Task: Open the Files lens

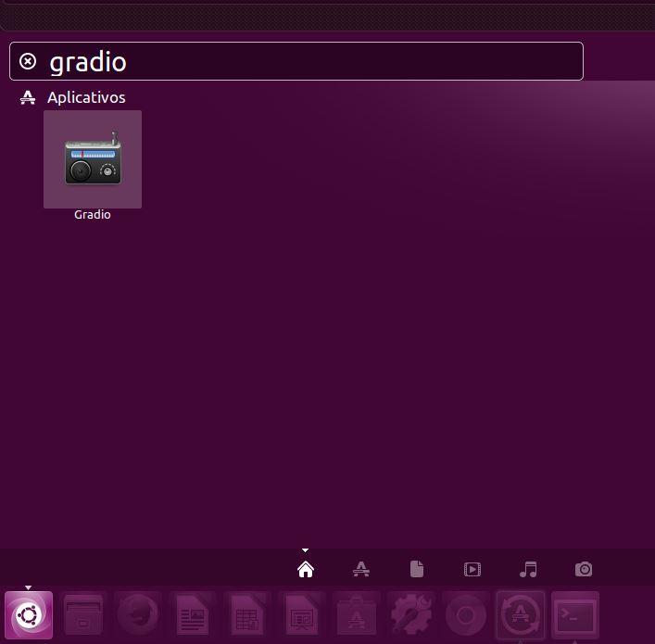Action: (x=417, y=569)
